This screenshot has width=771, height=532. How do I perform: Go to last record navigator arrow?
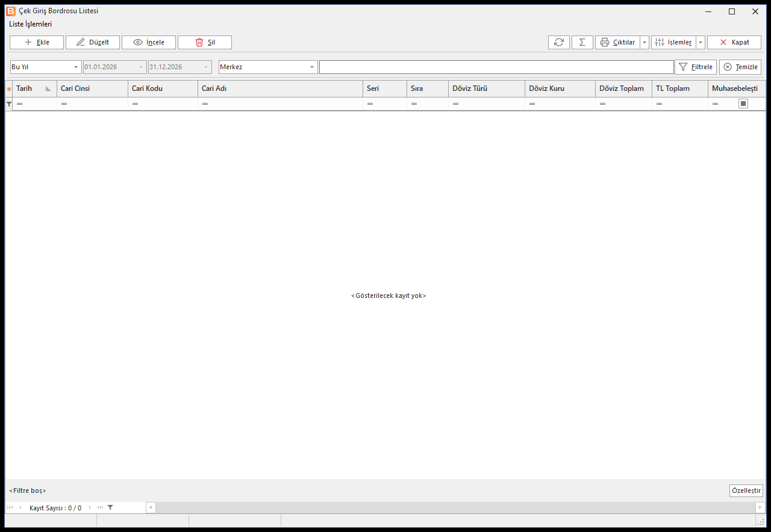point(101,507)
